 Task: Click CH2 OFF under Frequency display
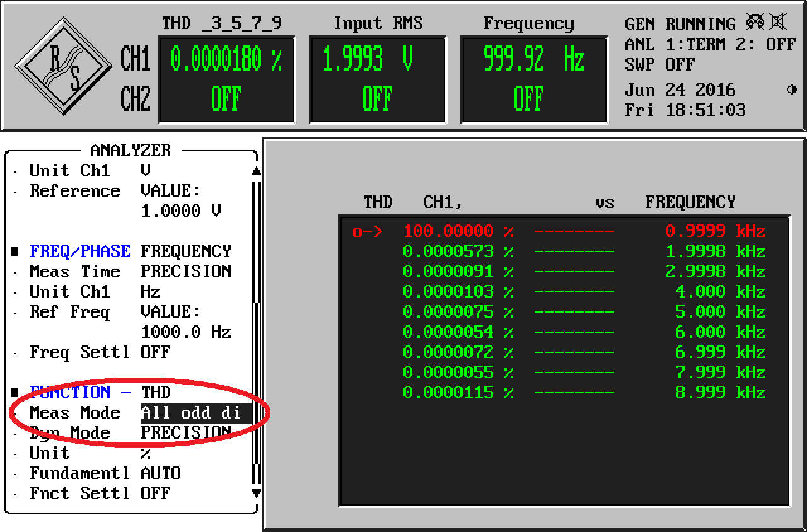pos(528,99)
